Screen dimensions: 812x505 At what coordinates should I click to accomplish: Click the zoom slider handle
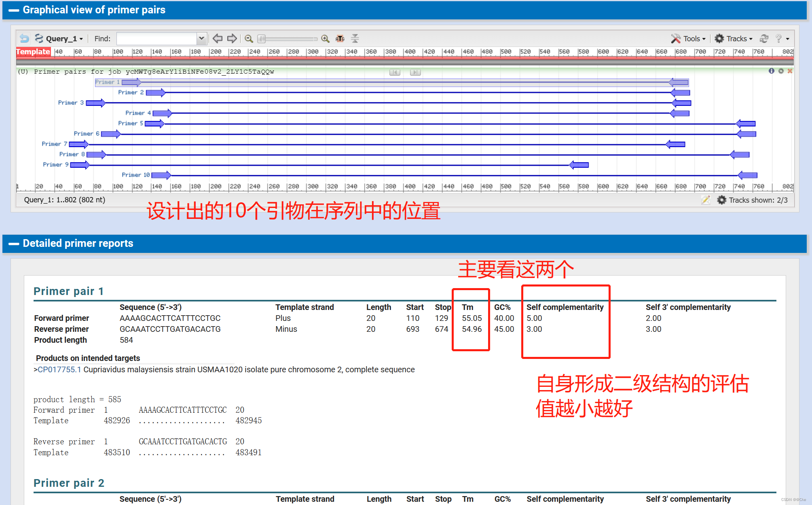[x=262, y=38]
